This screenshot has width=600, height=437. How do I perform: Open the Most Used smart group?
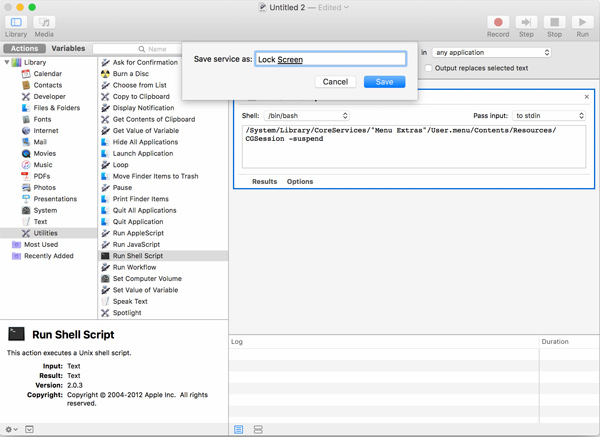point(41,245)
